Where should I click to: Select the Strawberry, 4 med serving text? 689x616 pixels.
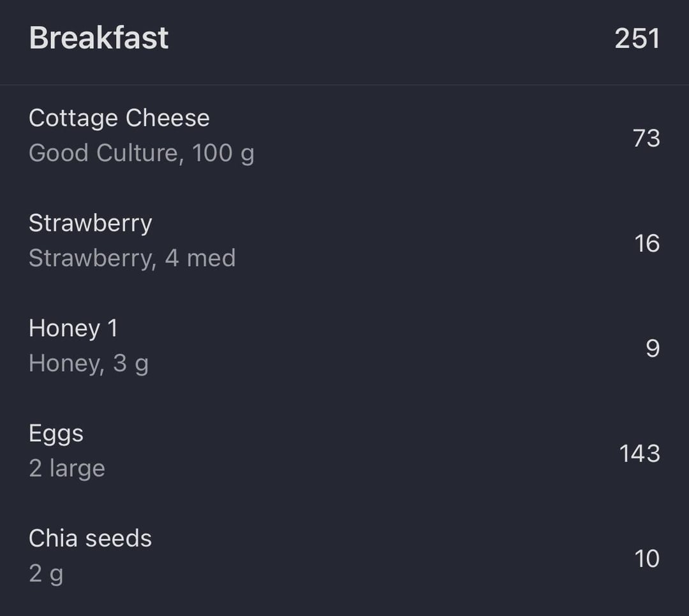132,258
